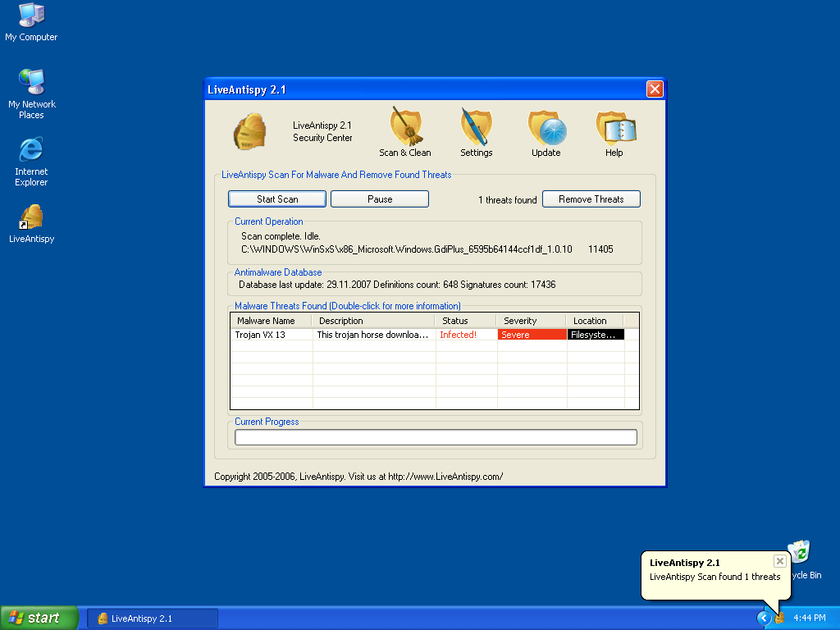Expand hidden system tray icons arrow
The image size is (840, 630).
click(764, 618)
